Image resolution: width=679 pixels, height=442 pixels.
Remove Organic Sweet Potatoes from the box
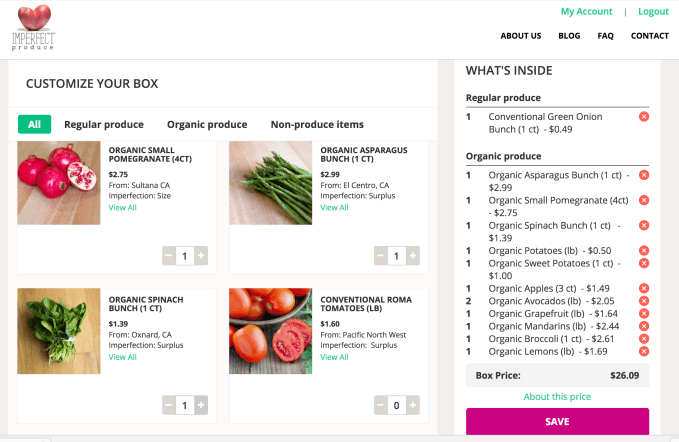click(644, 263)
